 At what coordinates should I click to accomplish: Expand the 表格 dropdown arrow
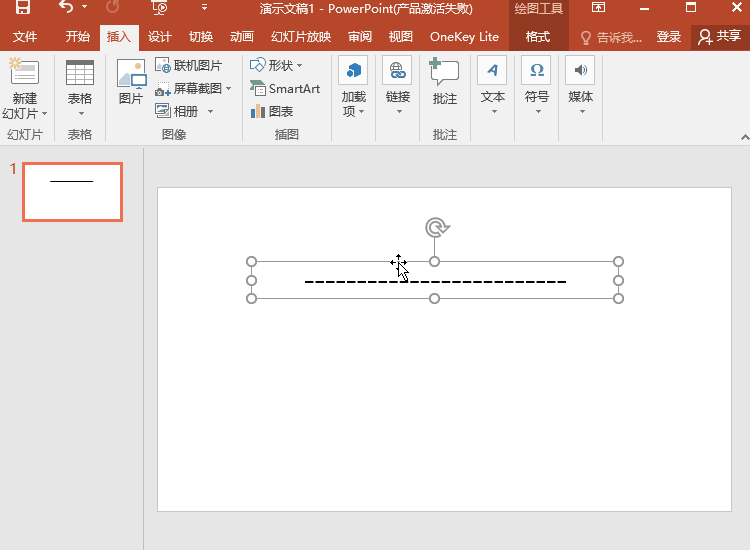(x=81, y=114)
